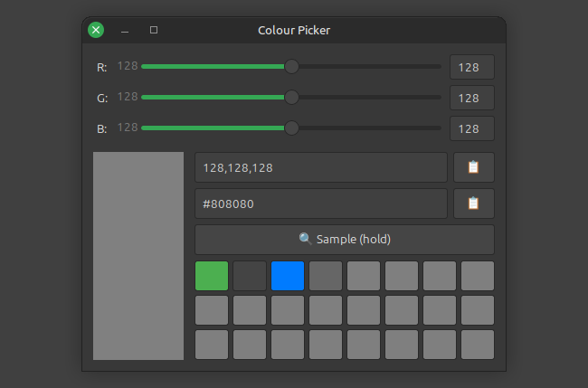Choose the fourth medium-gray swatch in first row
This screenshot has width=588, height=388.
[x=326, y=276]
